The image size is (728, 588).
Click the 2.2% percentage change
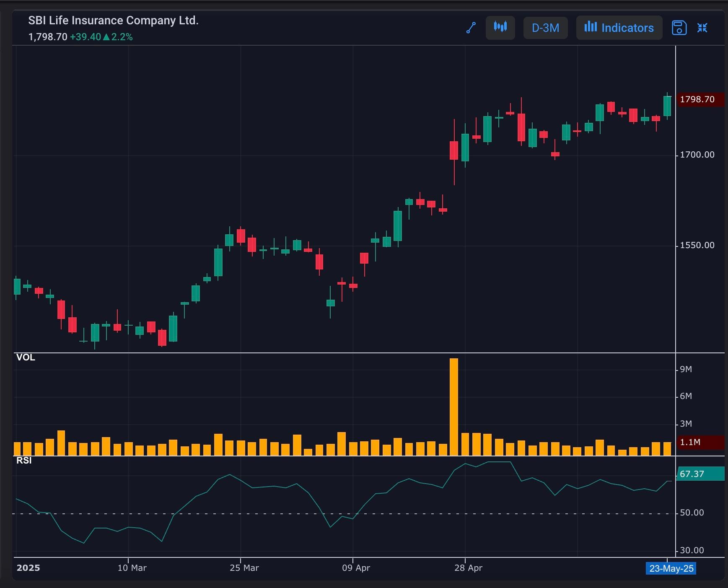tap(122, 37)
